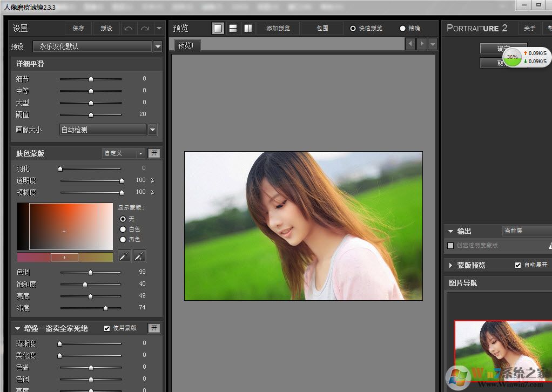Image resolution: width=552 pixels, height=392 pixels.
Task: Select the 白色 mask display radio button
Action: point(122,229)
